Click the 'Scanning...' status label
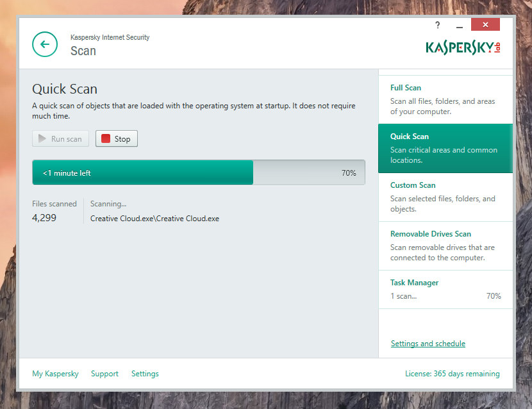This screenshot has width=532, height=409. point(108,204)
